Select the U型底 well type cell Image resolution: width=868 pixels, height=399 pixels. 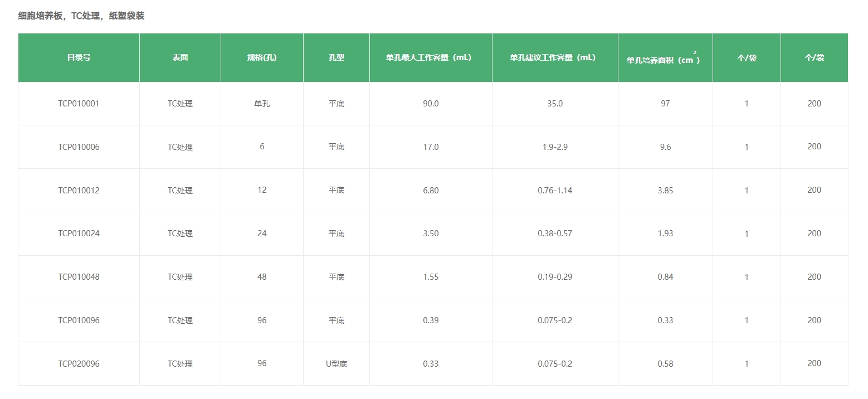click(337, 364)
